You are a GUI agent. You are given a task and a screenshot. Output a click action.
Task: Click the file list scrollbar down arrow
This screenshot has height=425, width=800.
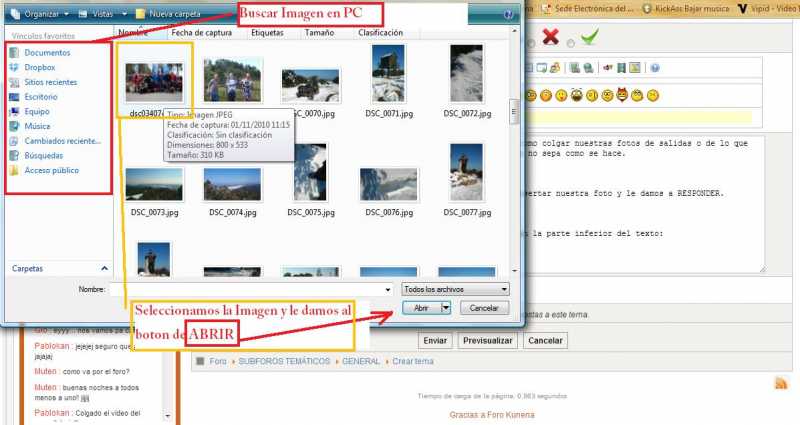point(514,270)
